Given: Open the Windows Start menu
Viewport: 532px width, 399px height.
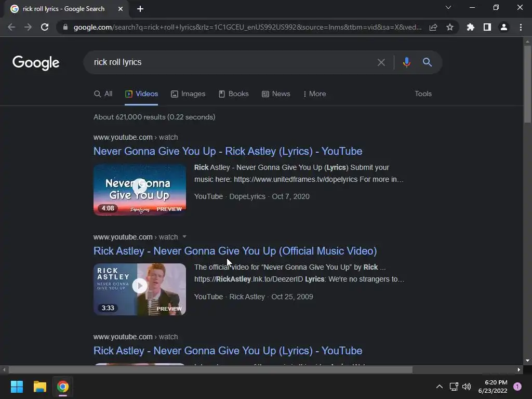Looking at the screenshot, I should 17,387.
